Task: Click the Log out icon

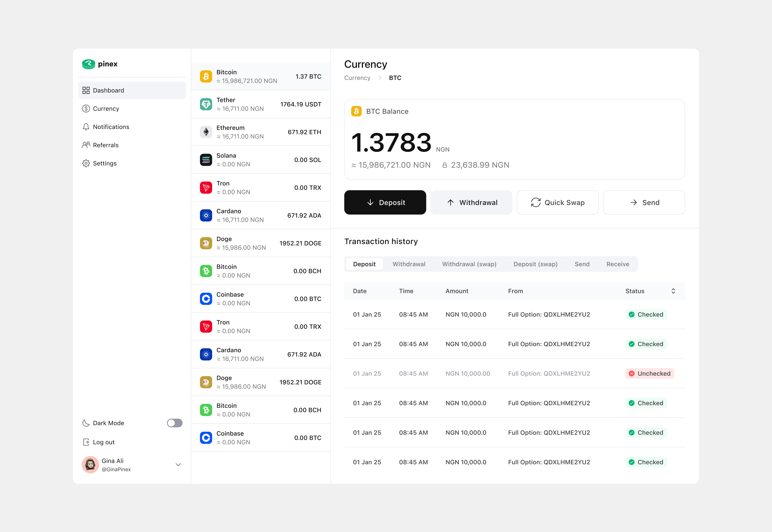Action: 86,442
